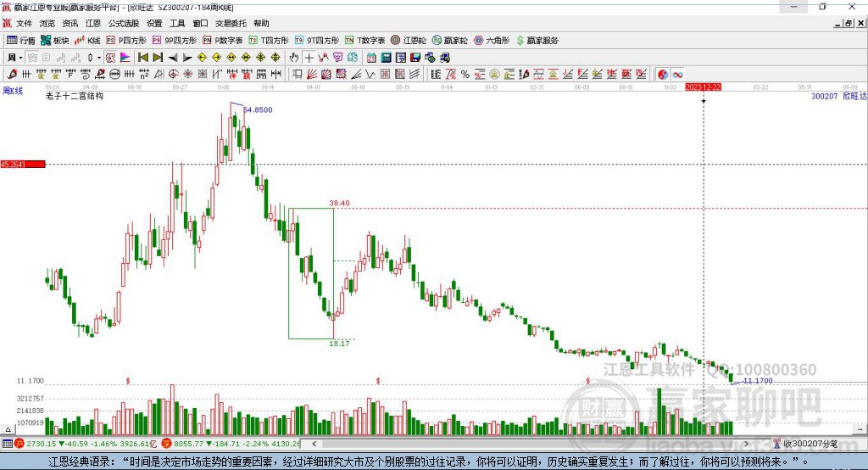The height and width of the screenshot is (470, 868).
Task: Select the circular target drawing tool
Action: (173, 75)
